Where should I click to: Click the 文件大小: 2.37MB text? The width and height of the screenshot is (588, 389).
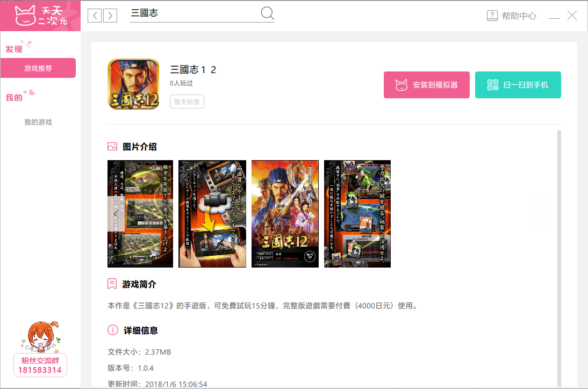point(139,352)
